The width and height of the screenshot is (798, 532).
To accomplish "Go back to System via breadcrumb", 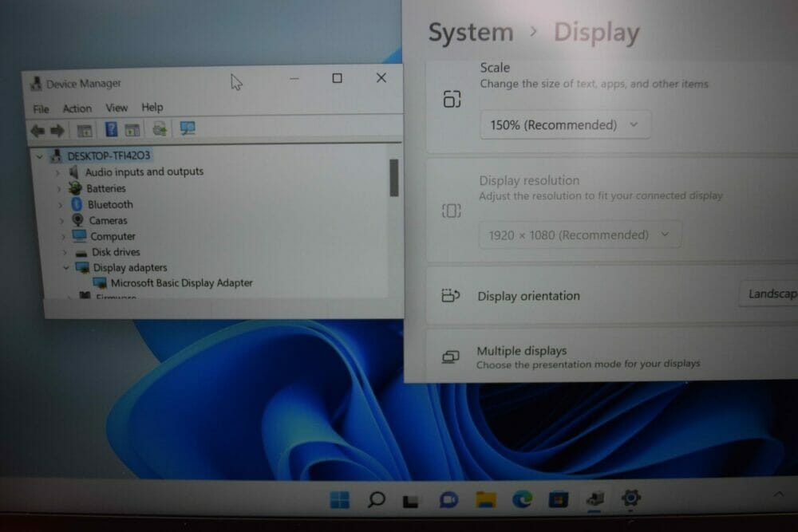I will pyautogui.click(x=471, y=33).
